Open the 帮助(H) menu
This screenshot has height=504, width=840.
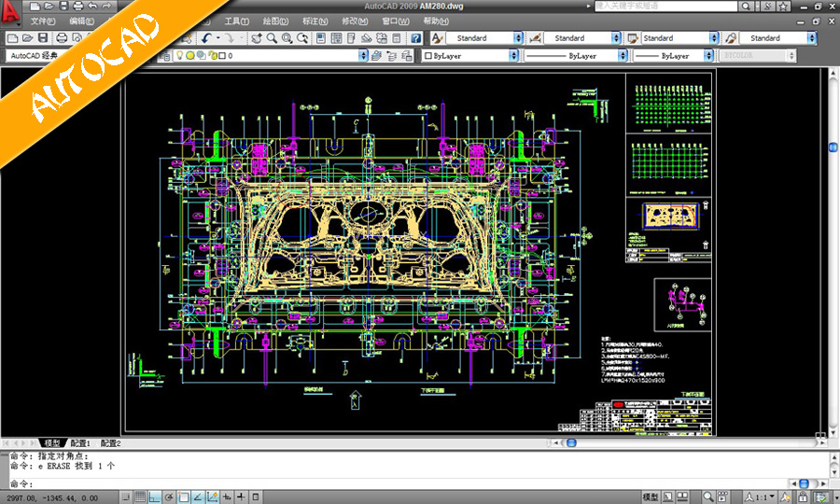[x=436, y=21]
